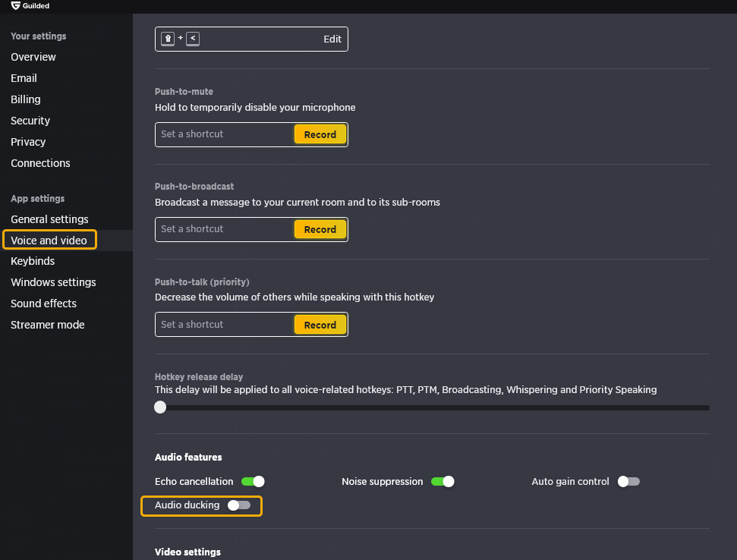Screen dimensions: 737x560
Task: Enable Auto gain control
Action: (628, 482)
